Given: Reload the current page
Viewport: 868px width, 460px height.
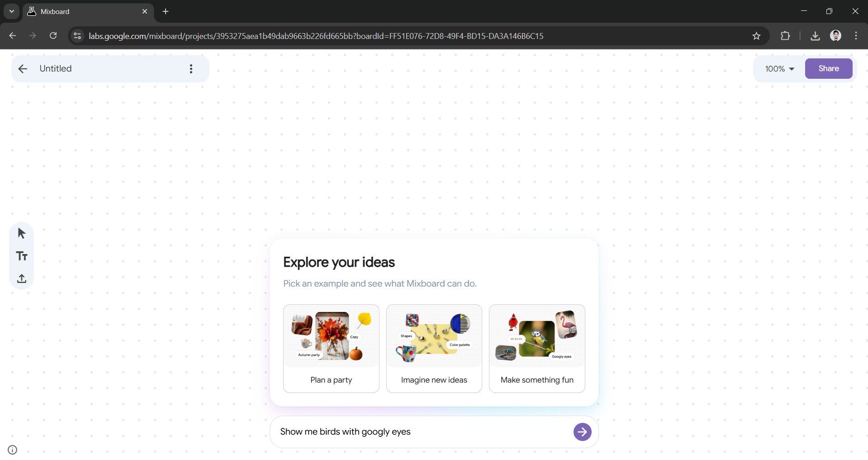Looking at the screenshot, I should tap(53, 35).
